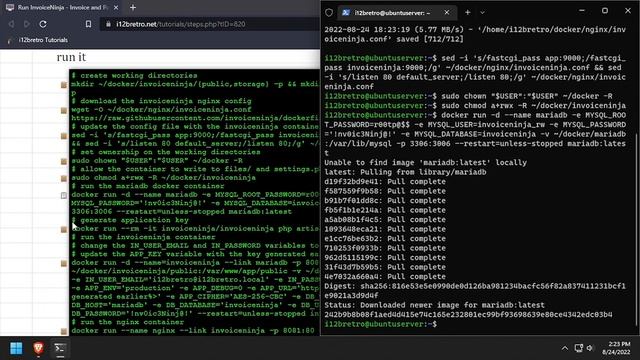Click the volume icon in system tray

coord(590,348)
